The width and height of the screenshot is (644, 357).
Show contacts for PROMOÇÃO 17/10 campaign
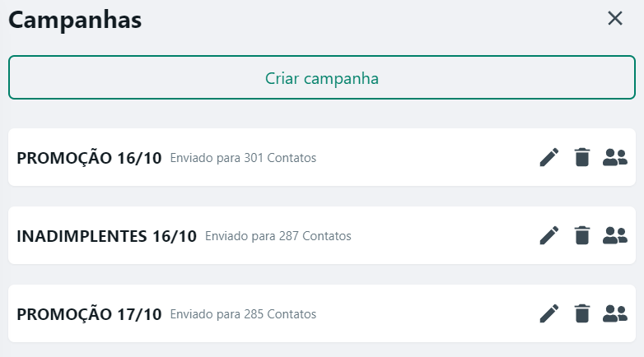coord(615,313)
